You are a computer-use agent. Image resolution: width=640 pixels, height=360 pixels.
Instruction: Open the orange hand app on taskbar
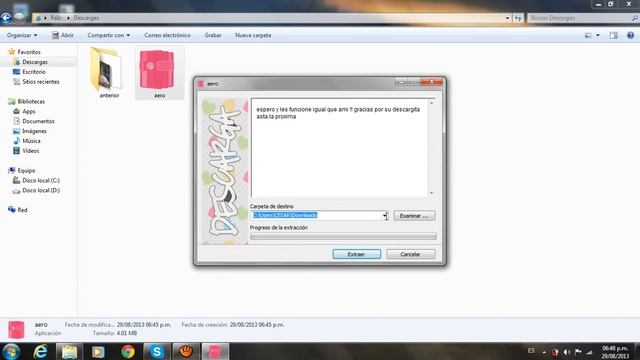(x=186, y=351)
